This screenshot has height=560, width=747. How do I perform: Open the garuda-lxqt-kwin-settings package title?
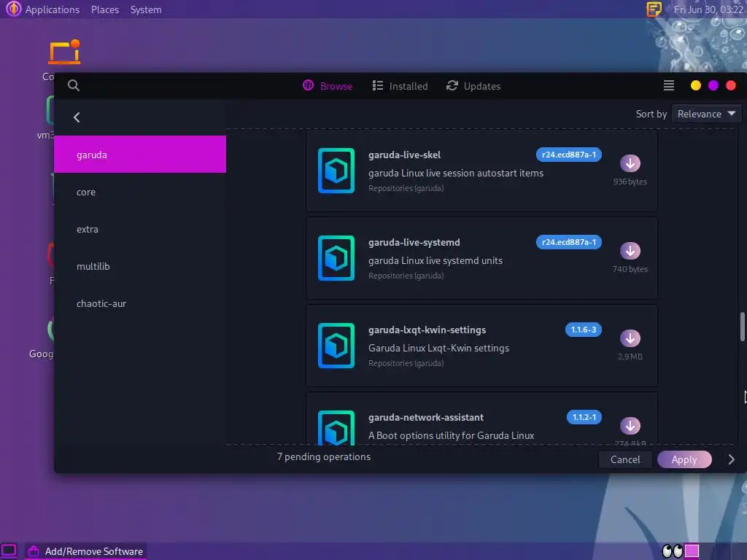coord(427,330)
